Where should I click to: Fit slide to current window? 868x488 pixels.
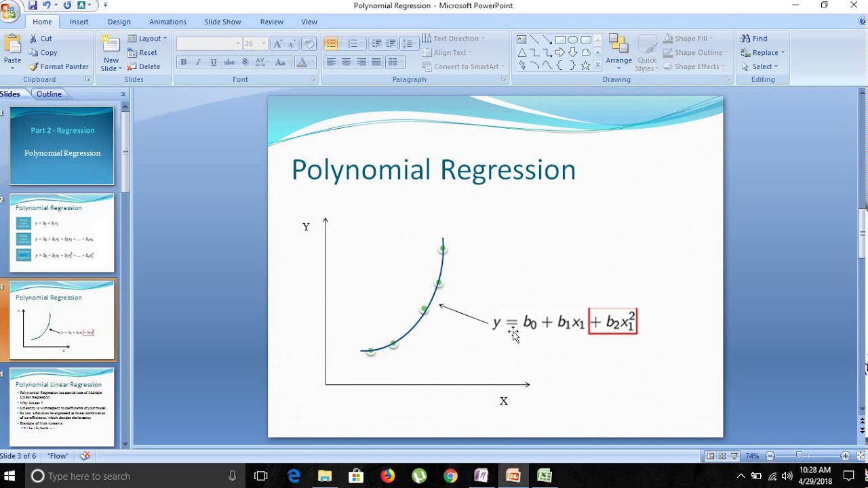(x=861, y=456)
